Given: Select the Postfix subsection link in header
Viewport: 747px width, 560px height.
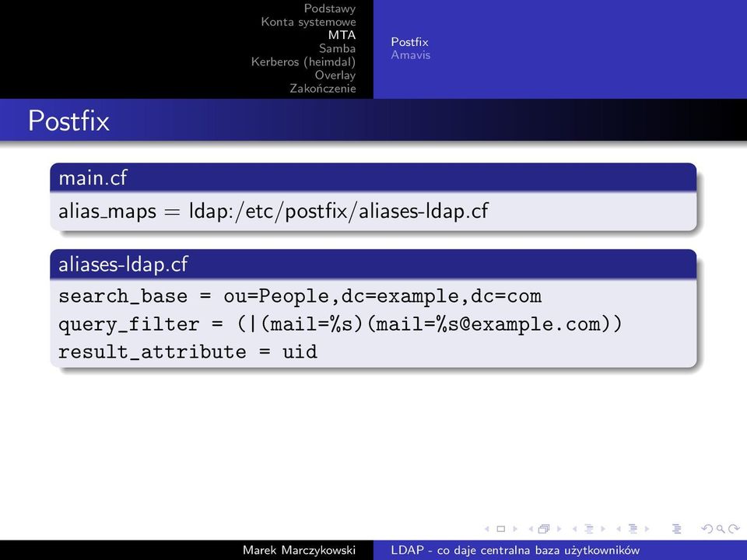Looking at the screenshot, I should coord(410,42).
